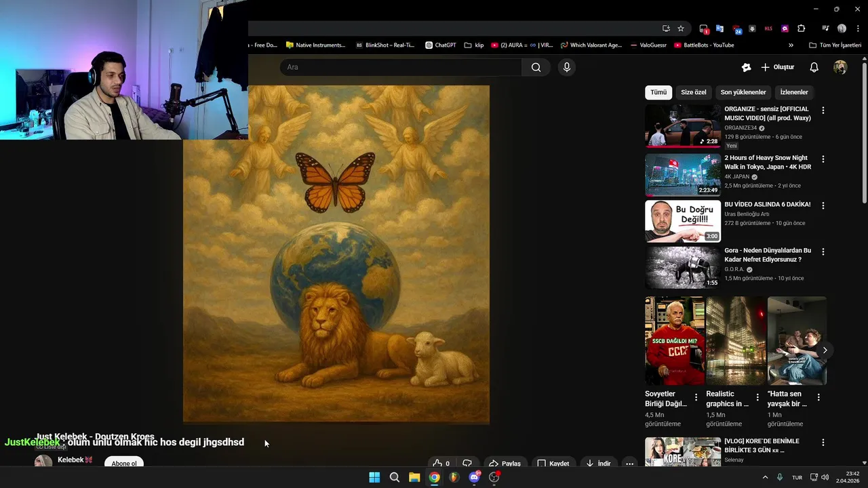Viewport: 868px width, 488px height.
Task: Open YouTube notifications bell
Action: pos(814,67)
